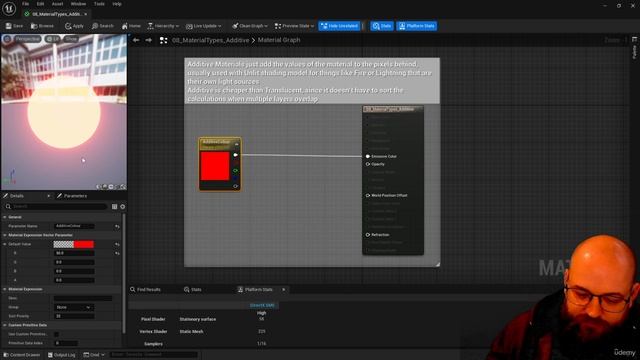640x360 pixels.
Task: Open the Perspective view mode dropdown
Action: click(27, 39)
